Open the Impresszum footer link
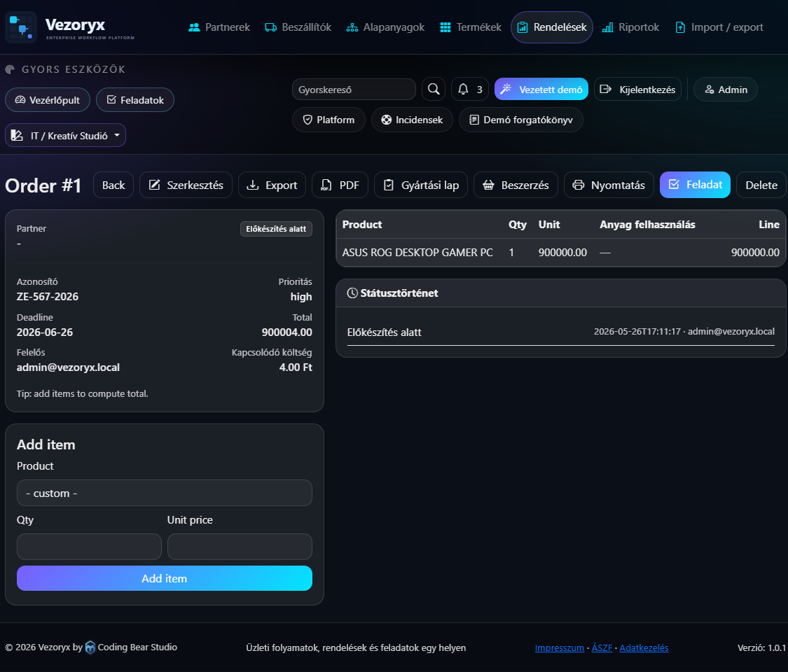This screenshot has width=788, height=672. [x=560, y=647]
